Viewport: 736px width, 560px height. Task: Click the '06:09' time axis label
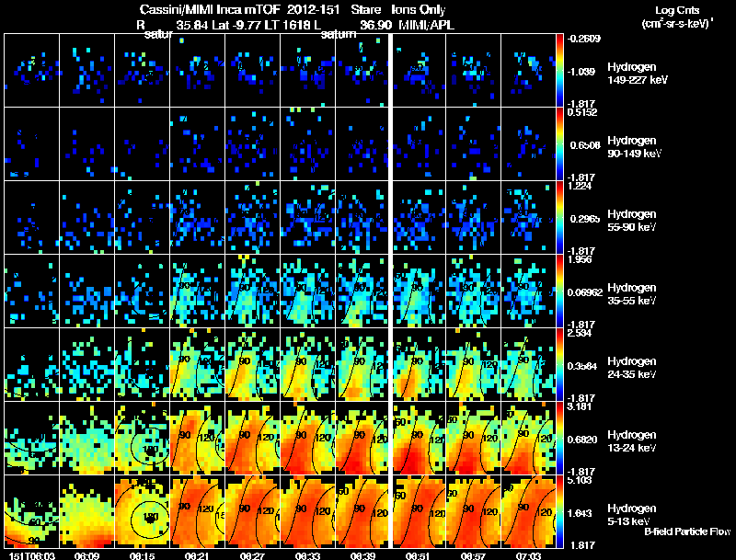[86, 555]
